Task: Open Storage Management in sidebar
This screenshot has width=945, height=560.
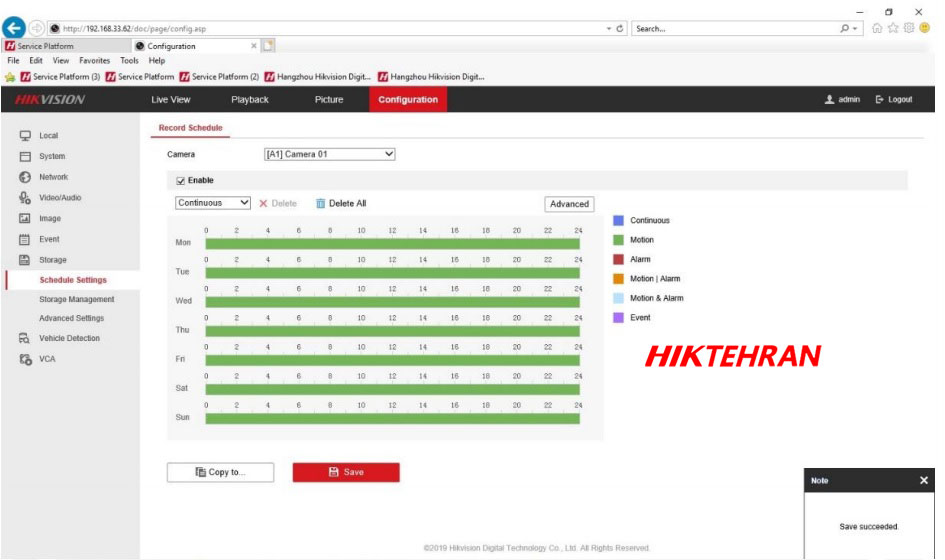Action: click(x=77, y=300)
